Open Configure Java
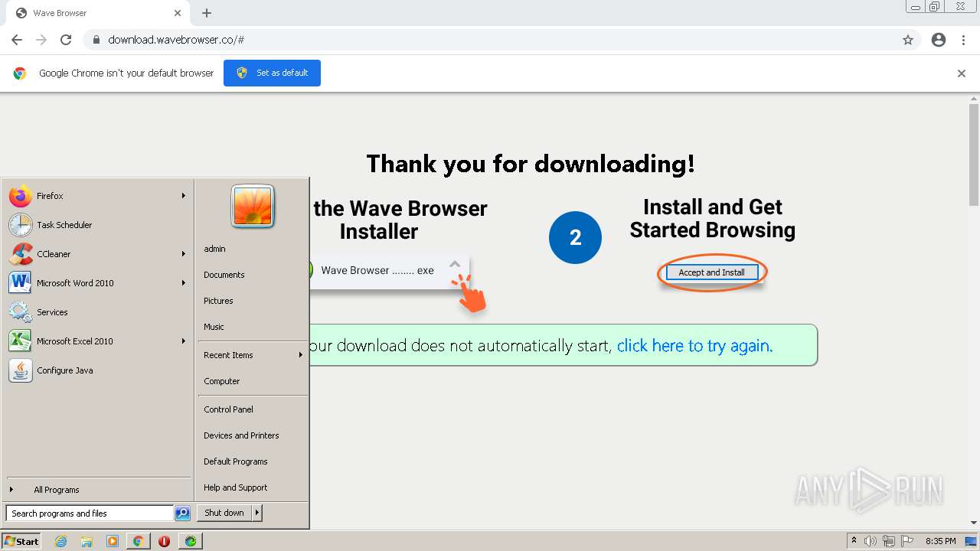 point(98,370)
